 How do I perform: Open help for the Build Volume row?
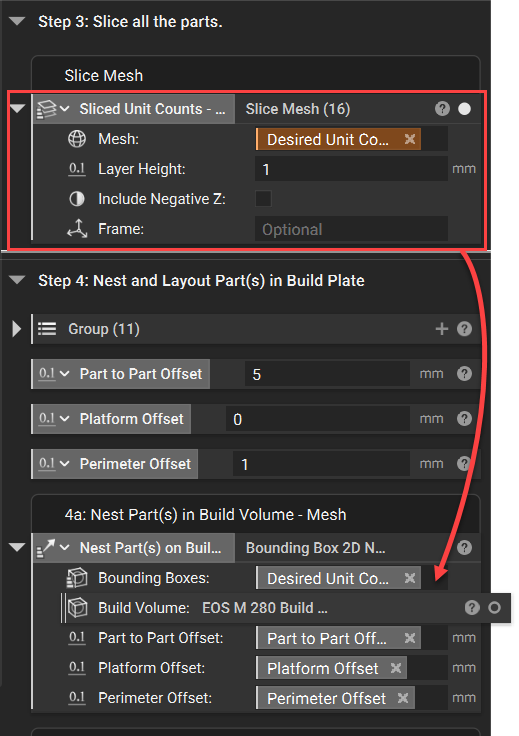472,608
